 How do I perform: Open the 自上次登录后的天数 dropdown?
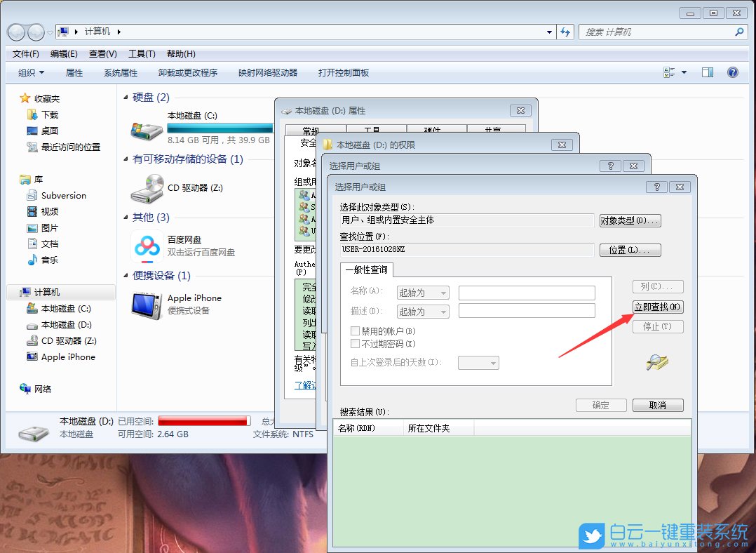coord(478,362)
